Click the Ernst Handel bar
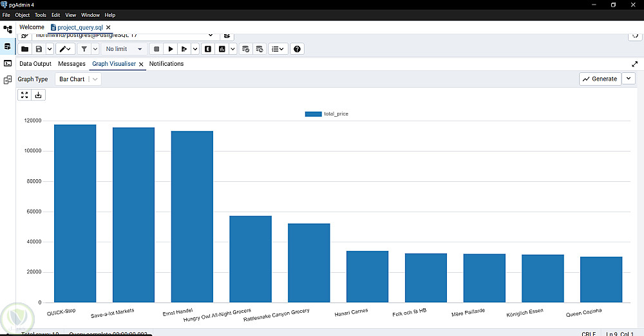 tap(192, 217)
